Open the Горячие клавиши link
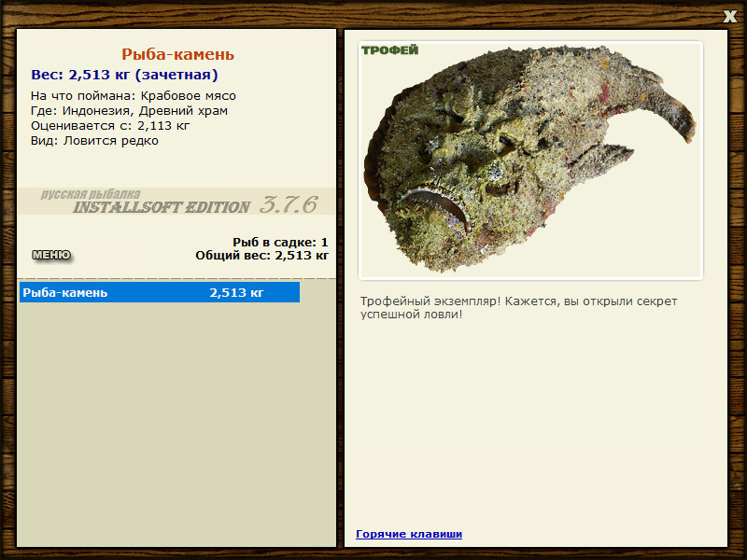 coord(409,534)
